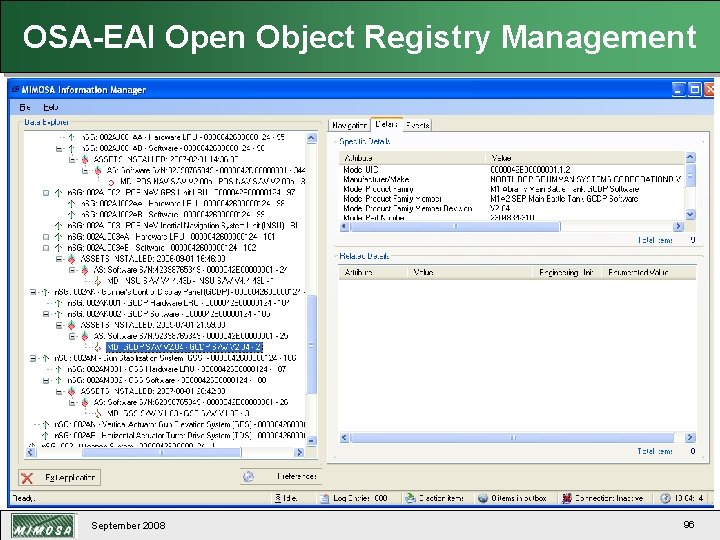Viewport: 720px width, 540px height.
Task: Click green arrow icon of Vertical Actuator Gun Elevation row
Action: (x=45, y=424)
